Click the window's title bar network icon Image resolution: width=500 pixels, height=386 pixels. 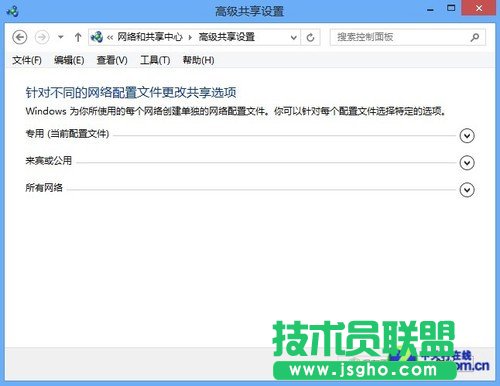pos(13,11)
